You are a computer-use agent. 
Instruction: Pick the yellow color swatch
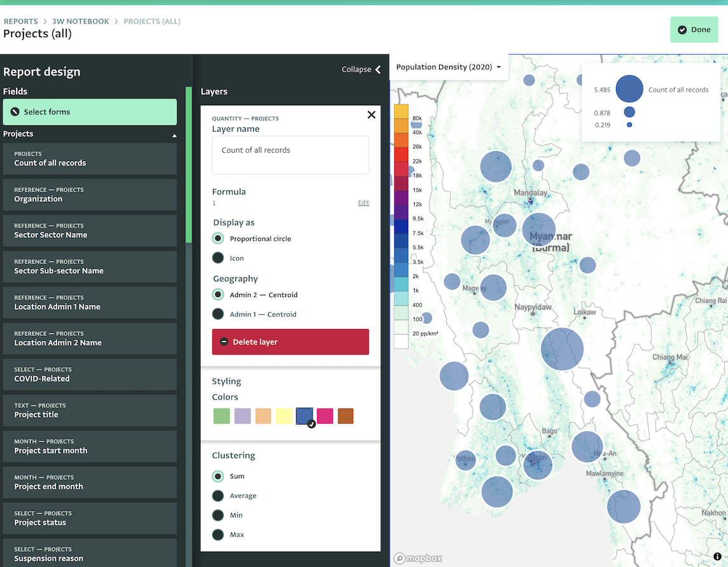(x=284, y=416)
